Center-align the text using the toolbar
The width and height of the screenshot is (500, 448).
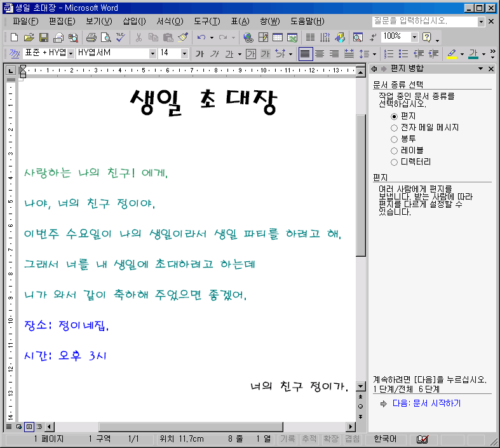click(x=320, y=54)
